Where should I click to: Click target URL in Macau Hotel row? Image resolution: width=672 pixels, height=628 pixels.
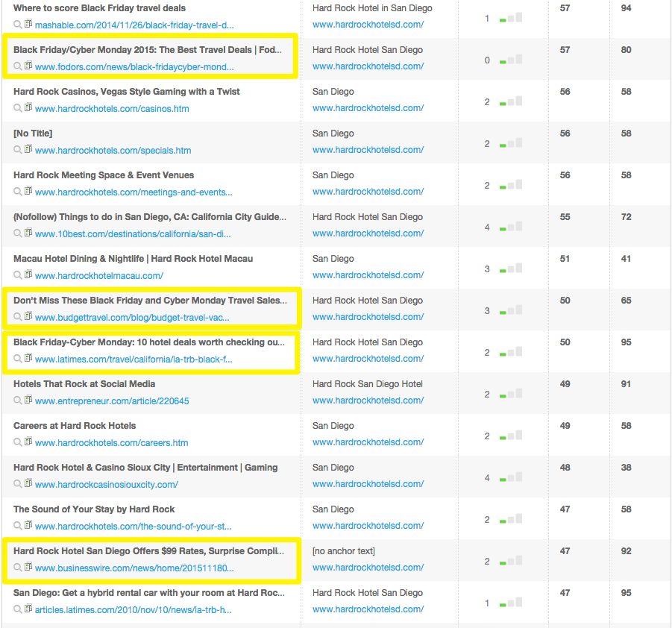(x=368, y=275)
